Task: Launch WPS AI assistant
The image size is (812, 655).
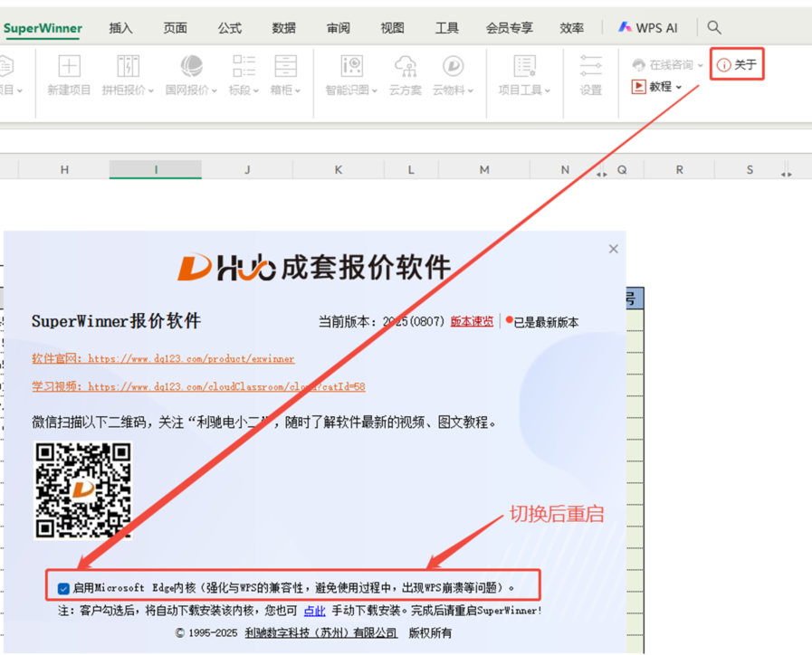Action: [x=648, y=28]
